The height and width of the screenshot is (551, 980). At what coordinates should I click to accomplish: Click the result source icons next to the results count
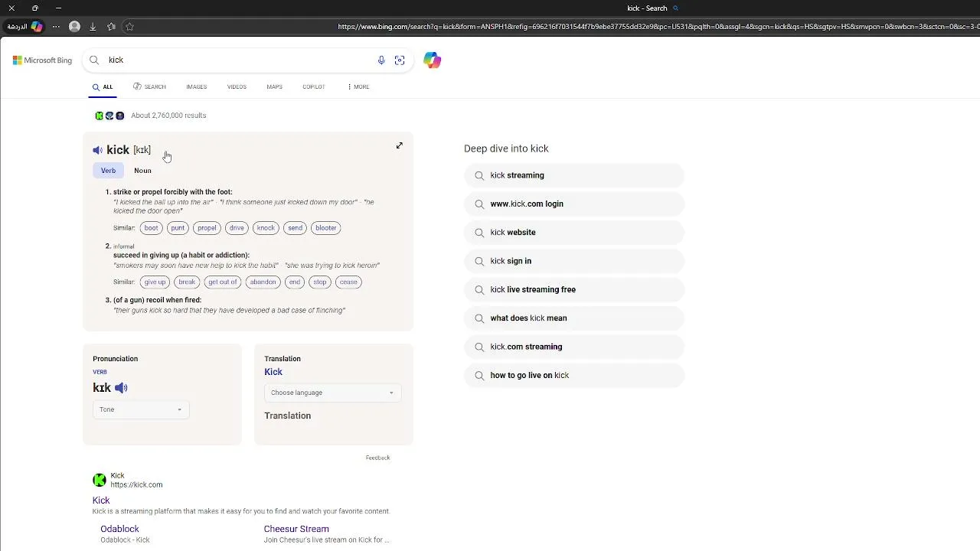click(109, 116)
